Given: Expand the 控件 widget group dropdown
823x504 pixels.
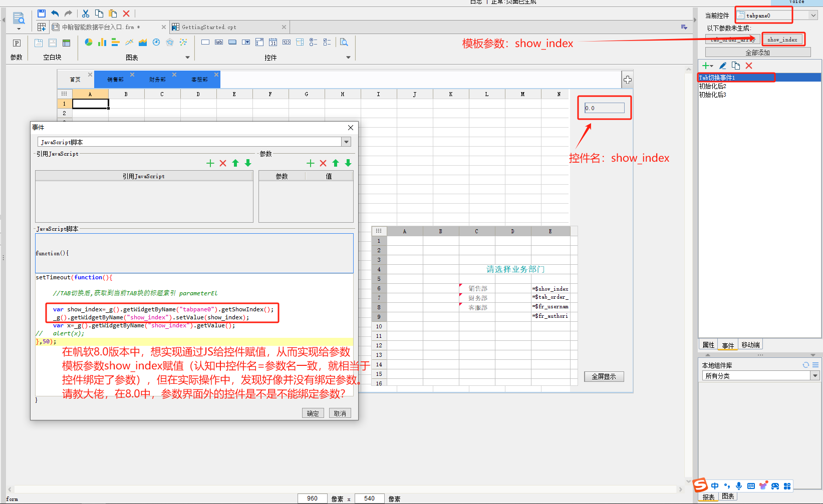Looking at the screenshot, I should (349, 58).
